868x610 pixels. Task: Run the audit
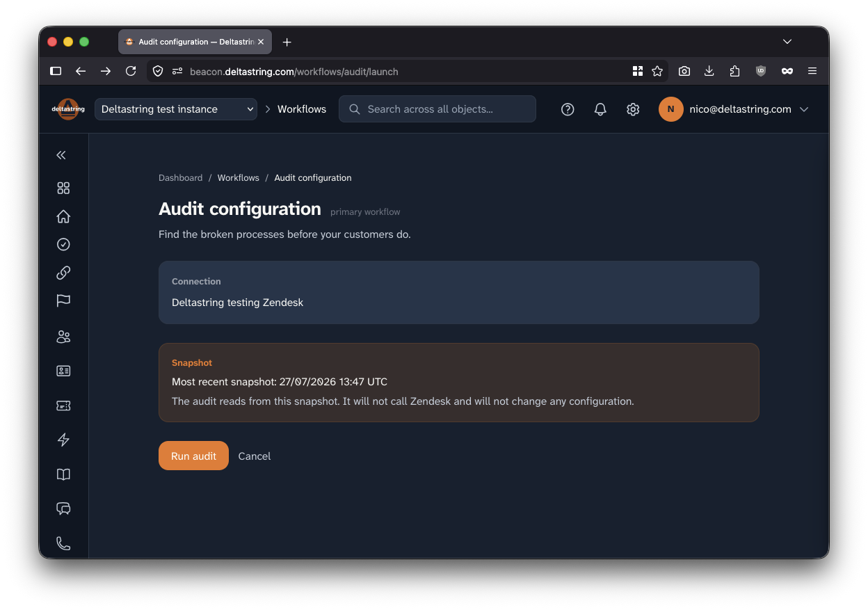(193, 456)
